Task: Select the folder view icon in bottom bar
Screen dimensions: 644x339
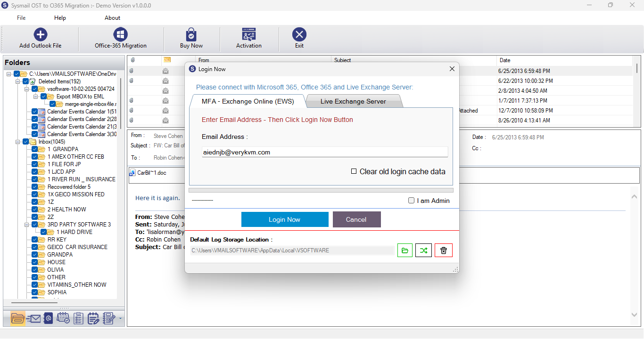Action: click(x=18, y=318)
